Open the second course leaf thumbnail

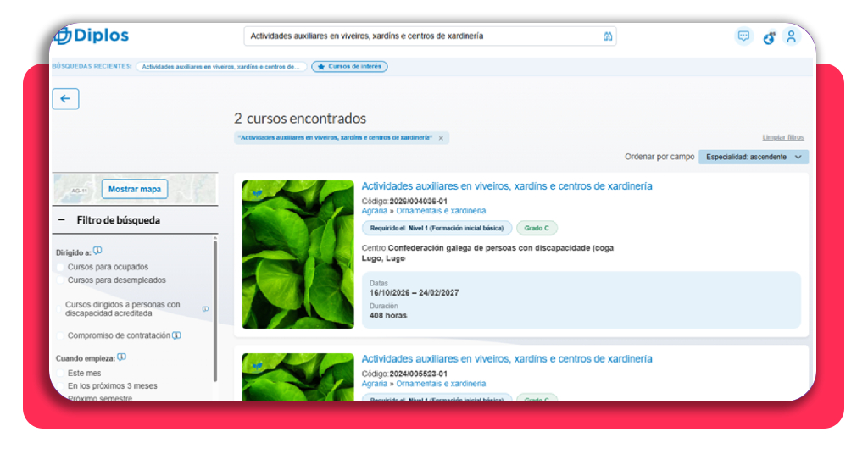298,377
